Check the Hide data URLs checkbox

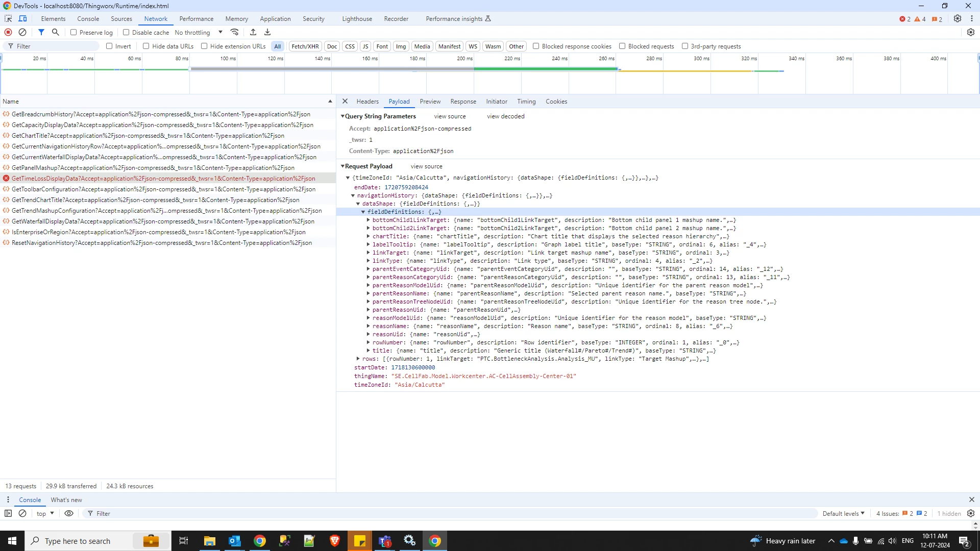(x=146, y=46)
